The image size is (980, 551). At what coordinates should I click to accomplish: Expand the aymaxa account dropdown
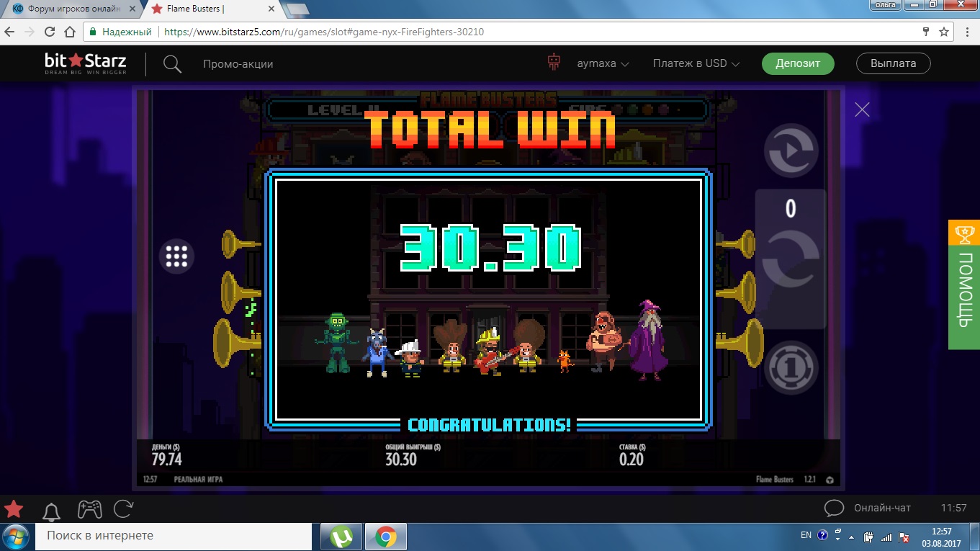point(603,63)
